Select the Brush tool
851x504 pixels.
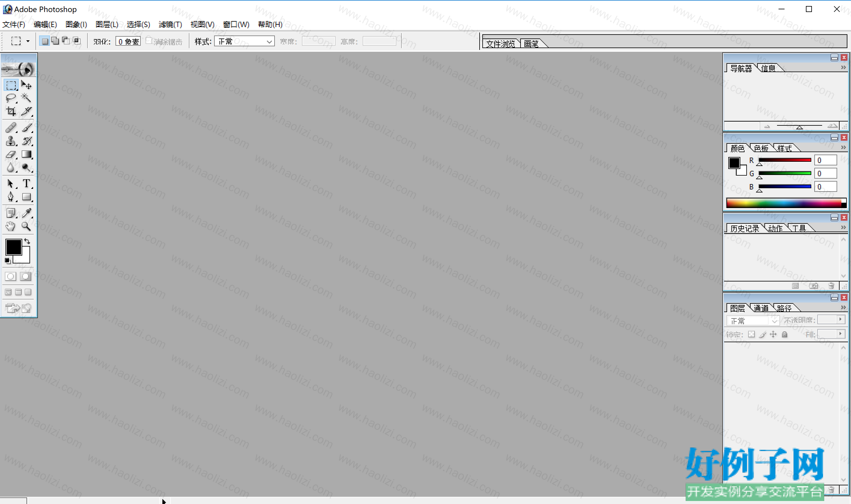(x=26, y=128)
